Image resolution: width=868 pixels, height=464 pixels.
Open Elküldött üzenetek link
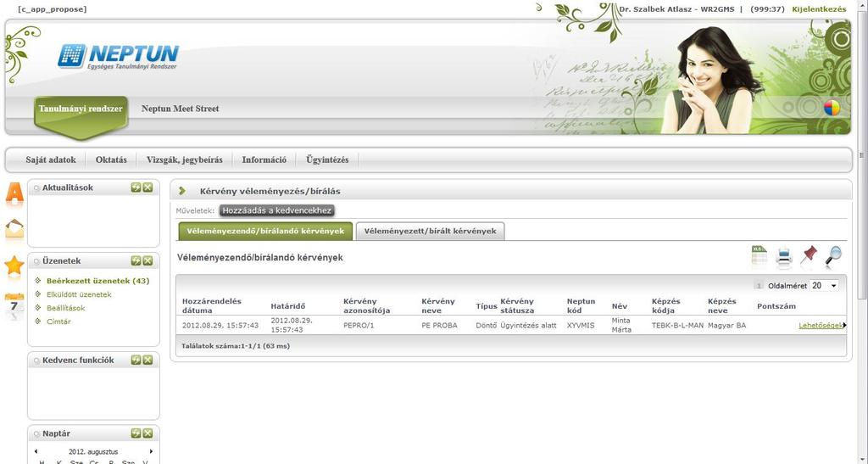click(x=79, y=294)
